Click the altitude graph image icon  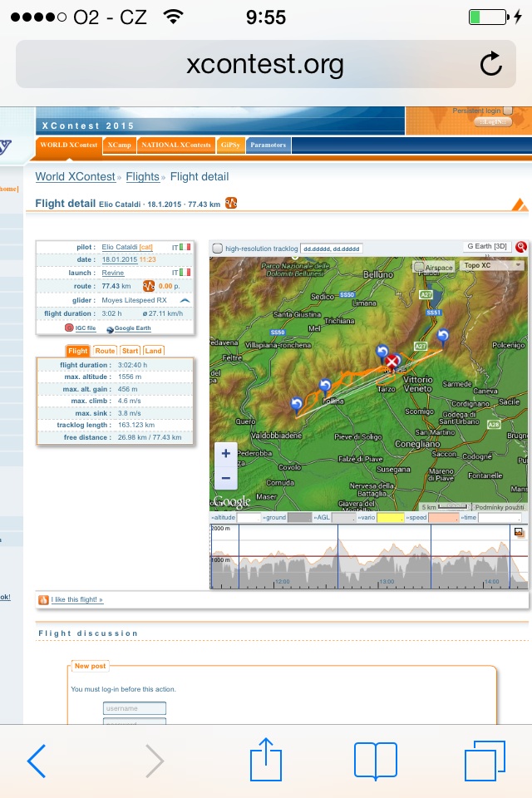pos(518,532)
